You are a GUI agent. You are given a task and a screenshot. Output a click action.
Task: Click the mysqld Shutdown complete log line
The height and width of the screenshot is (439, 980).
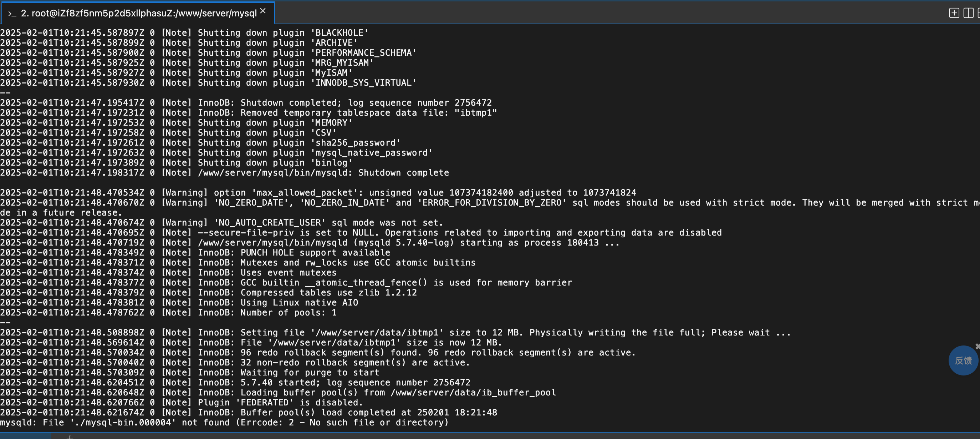coord(224,173)
